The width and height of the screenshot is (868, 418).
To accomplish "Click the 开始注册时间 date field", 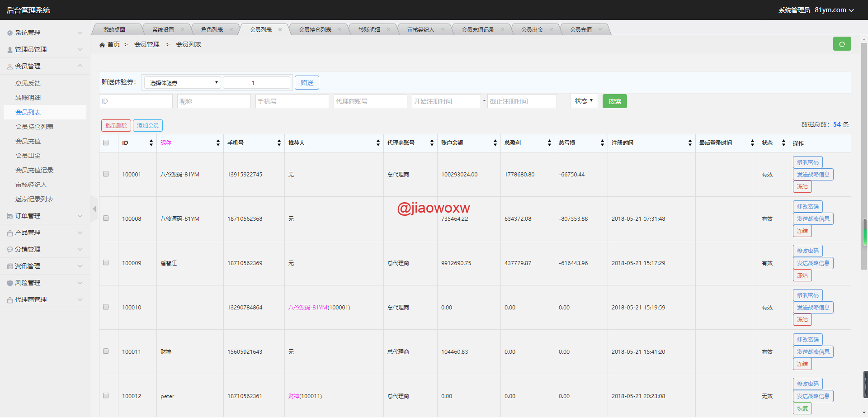I will [446, 101].
